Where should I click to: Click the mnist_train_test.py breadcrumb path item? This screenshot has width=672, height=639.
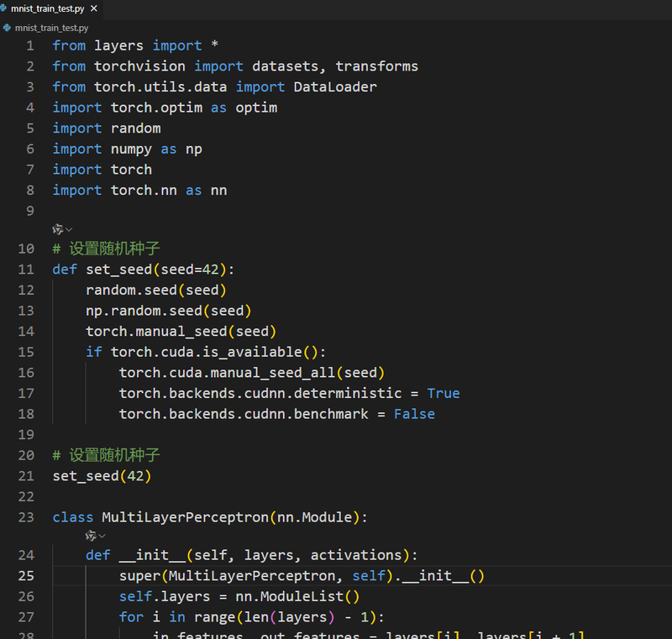51,28
